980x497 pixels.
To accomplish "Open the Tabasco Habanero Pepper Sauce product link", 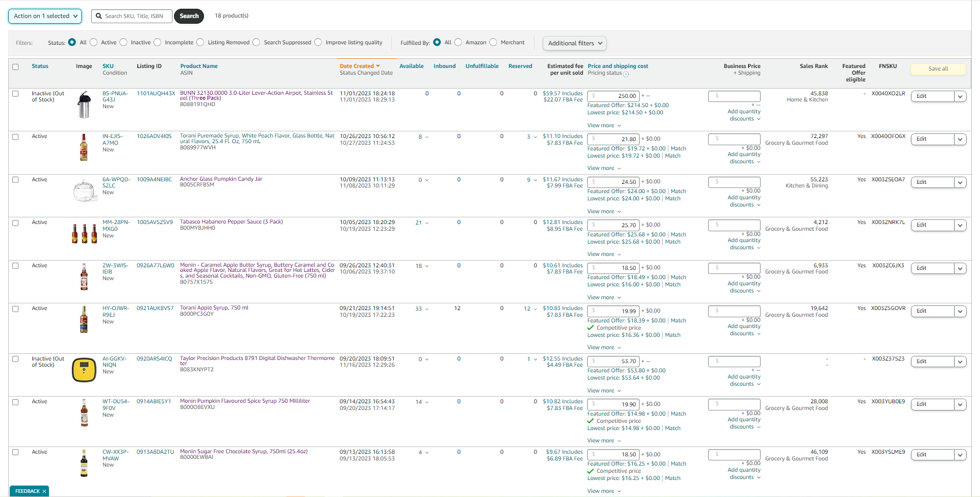I will (x=231, y=222).
